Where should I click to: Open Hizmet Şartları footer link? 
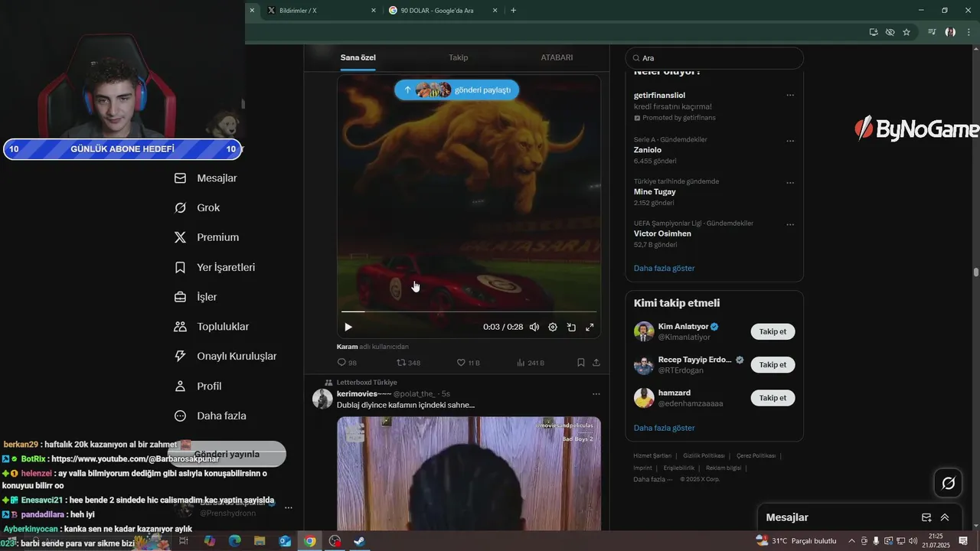[652, 455]
